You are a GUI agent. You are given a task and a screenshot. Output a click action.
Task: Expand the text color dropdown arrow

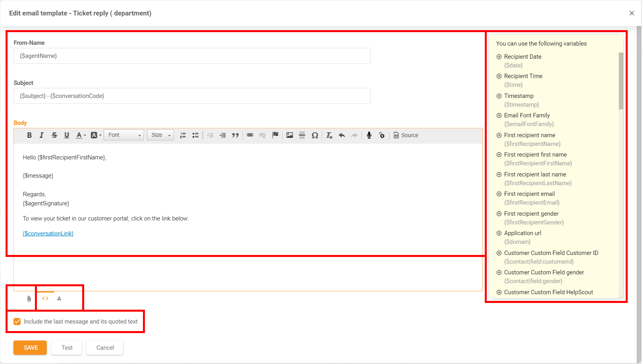(85, 136)
